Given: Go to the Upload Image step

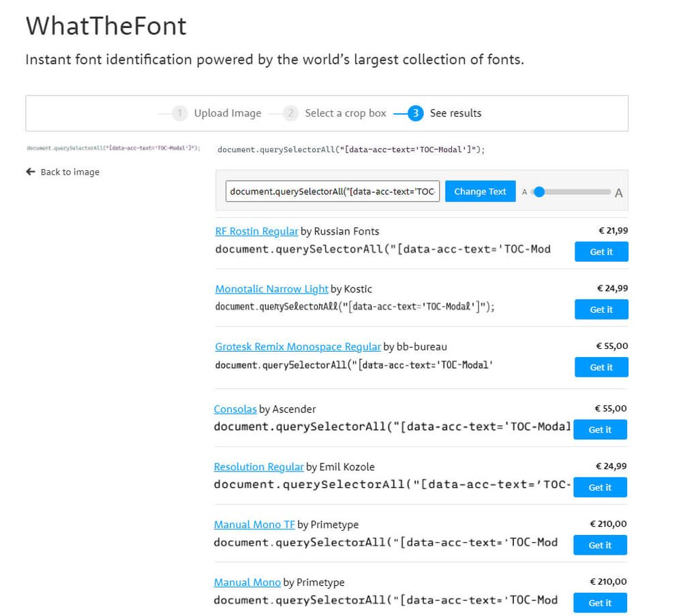Looking at the screenshot, I should (227, 113).
